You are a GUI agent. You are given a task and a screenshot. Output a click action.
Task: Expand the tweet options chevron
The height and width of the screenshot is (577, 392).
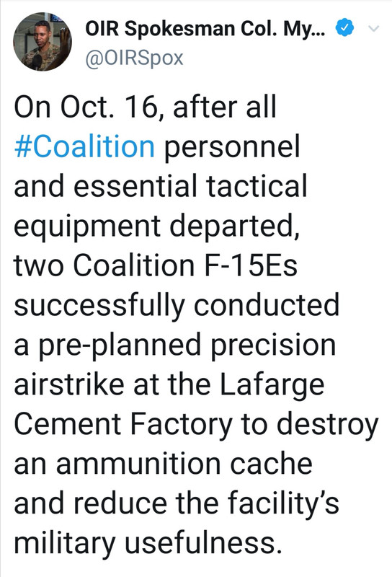point(373,28)
